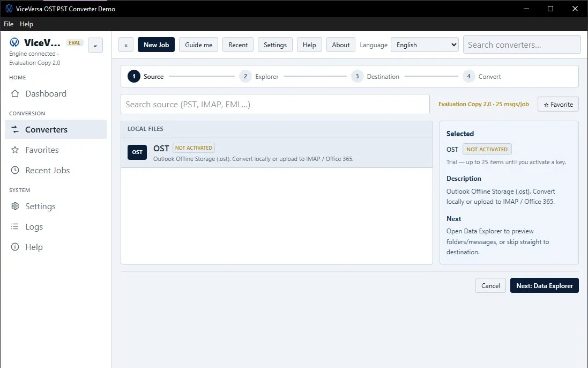Click the EVAL badge in sidebar header
Viewport: 588px width, 368px height.
coord(75,43)
